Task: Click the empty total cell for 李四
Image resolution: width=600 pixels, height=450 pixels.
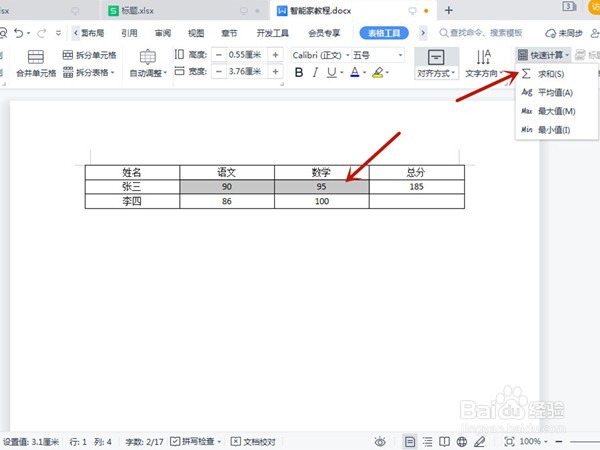Action: click(417, 201)
